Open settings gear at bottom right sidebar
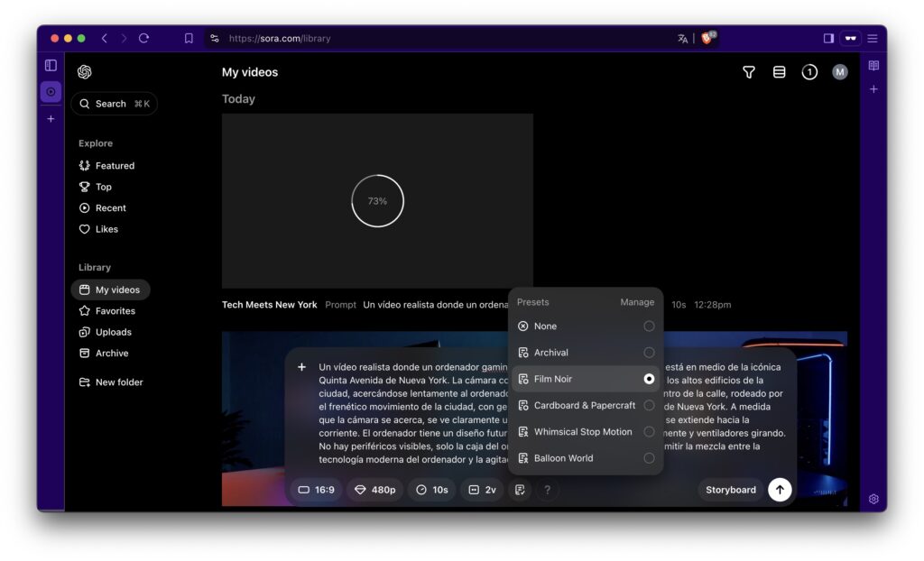Screen dimensions: 924x561 coord(873,499)
